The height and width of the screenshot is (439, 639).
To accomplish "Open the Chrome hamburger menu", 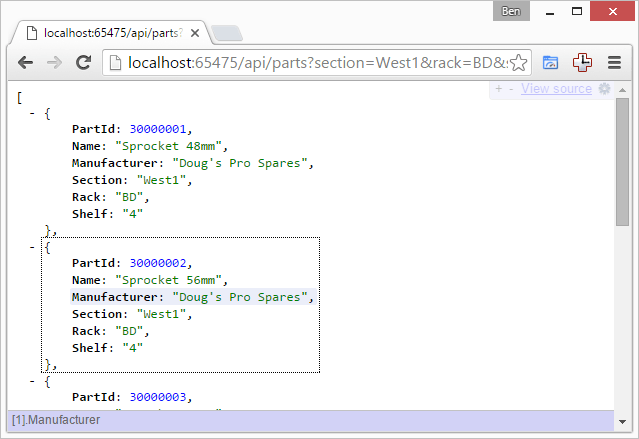I will (614, 62).
